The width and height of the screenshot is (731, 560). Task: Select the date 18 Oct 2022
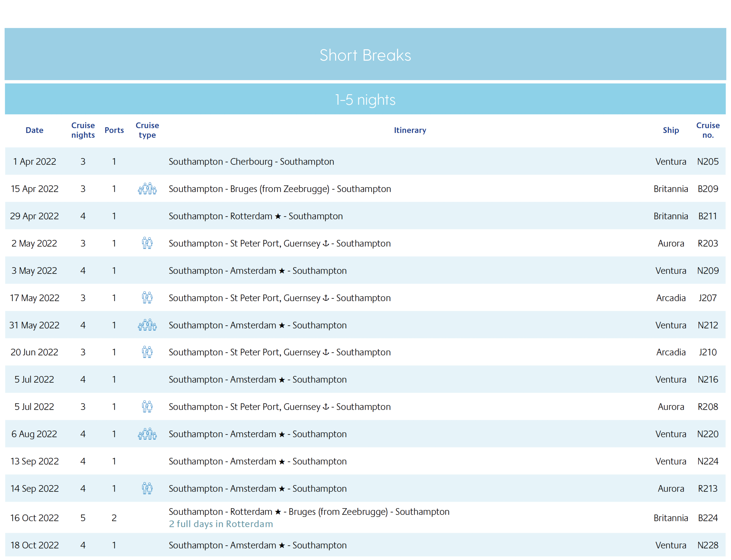(34, 545)
